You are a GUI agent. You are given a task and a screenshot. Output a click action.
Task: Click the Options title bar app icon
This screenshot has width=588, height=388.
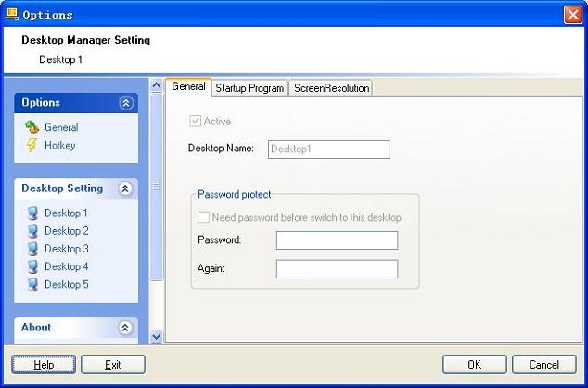coord(12,14)
